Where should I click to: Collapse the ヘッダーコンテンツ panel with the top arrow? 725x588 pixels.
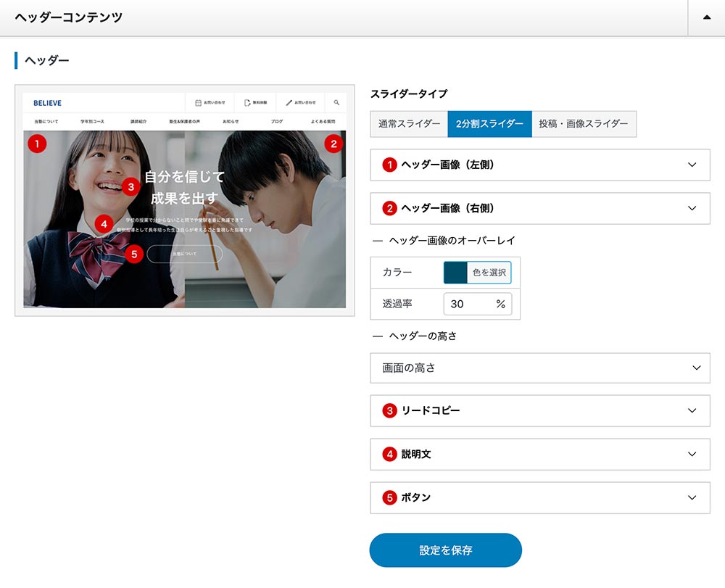tap(706, 17)
